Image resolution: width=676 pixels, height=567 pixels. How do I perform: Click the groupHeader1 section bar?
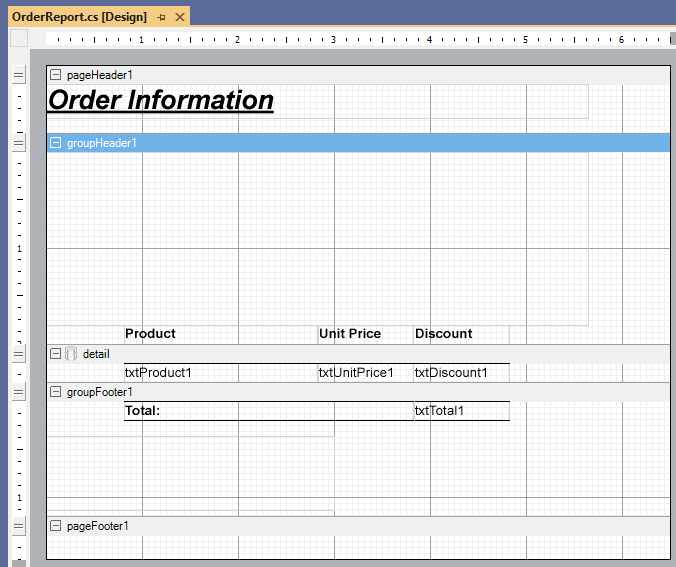(x=358, y=143)
